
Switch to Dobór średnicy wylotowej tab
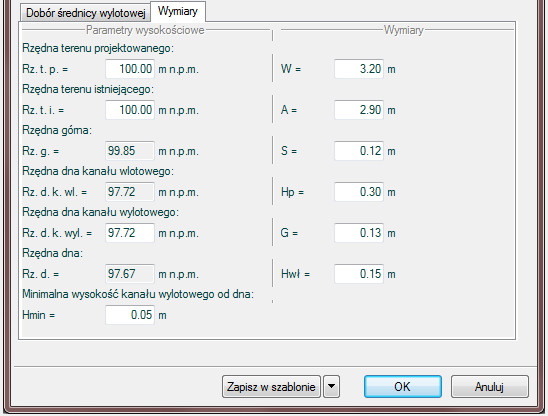86,13
